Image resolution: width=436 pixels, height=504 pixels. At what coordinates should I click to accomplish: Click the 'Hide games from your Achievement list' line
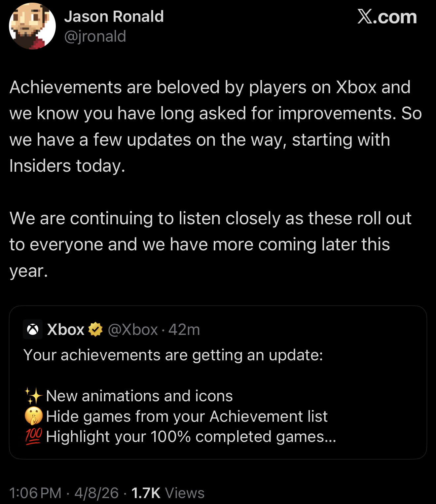[187, 416]
